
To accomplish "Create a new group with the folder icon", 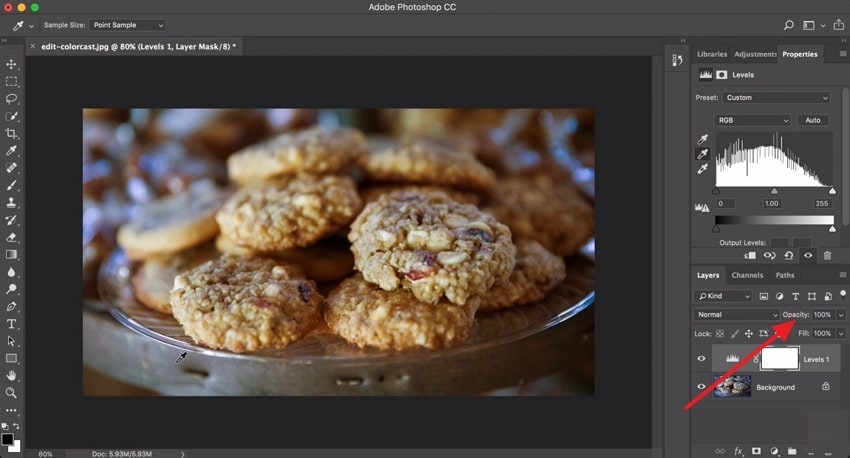I will click(792, 451).
